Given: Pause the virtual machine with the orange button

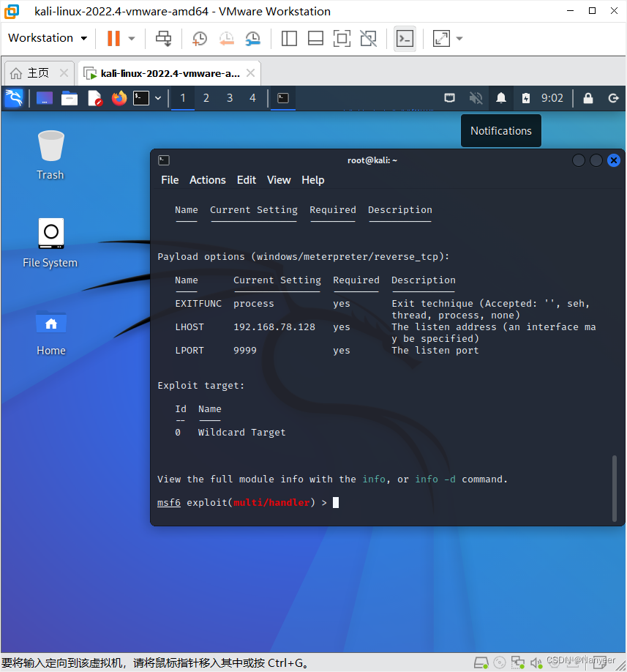Looking at the screenshot, I should coord(113,38).
